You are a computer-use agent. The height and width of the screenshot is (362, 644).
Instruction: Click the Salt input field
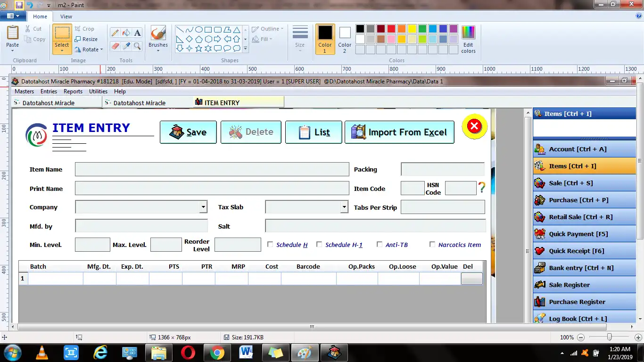point(375,226)
